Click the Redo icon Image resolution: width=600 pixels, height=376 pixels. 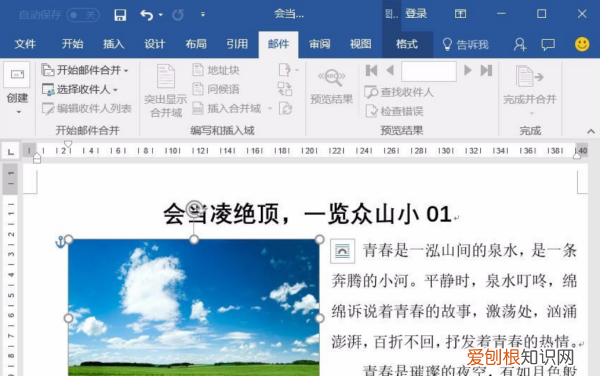coord(178,15)
